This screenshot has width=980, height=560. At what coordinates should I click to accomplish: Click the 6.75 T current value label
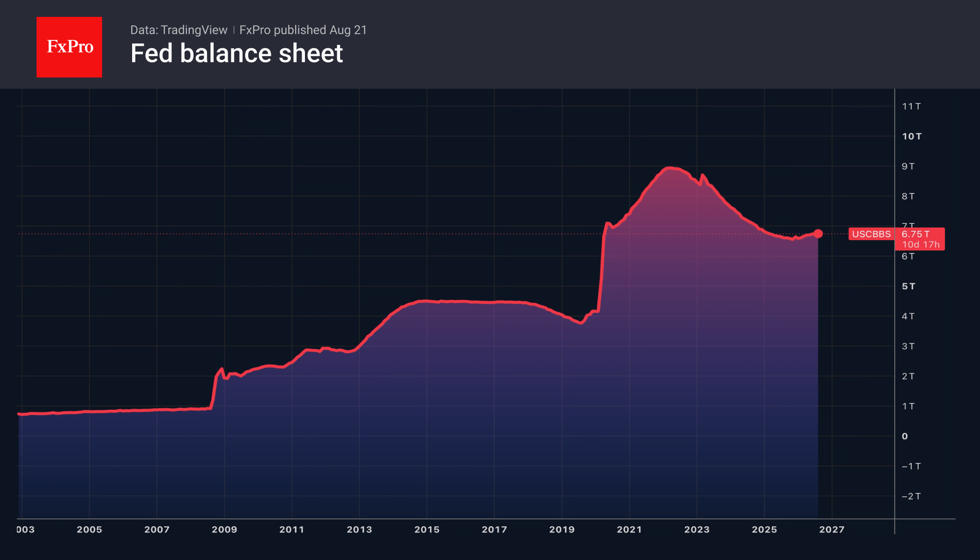point(915,234)
